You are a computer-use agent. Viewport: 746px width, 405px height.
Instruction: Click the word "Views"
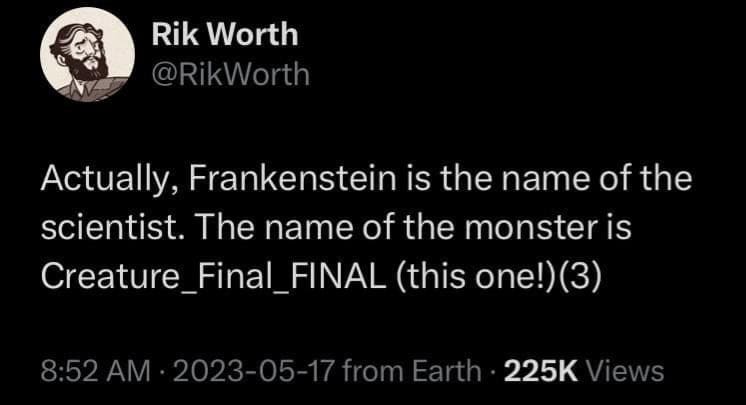tap(626, 371)
